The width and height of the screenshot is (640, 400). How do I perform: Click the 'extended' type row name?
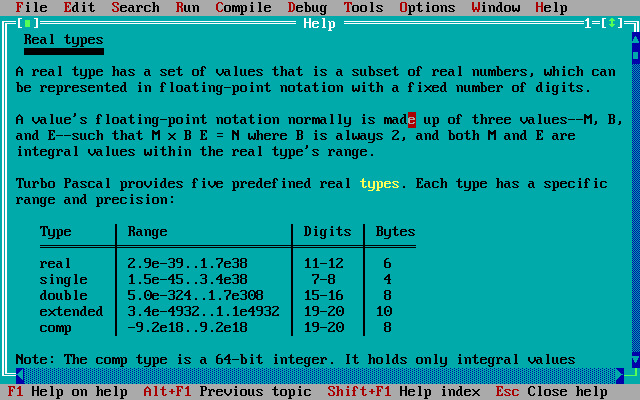(71, 311)
